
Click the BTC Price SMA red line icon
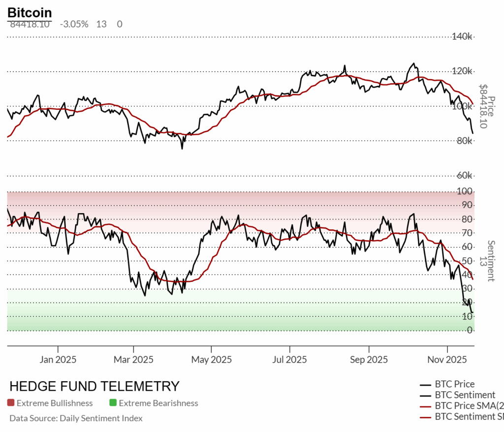[x=425, y=406]
